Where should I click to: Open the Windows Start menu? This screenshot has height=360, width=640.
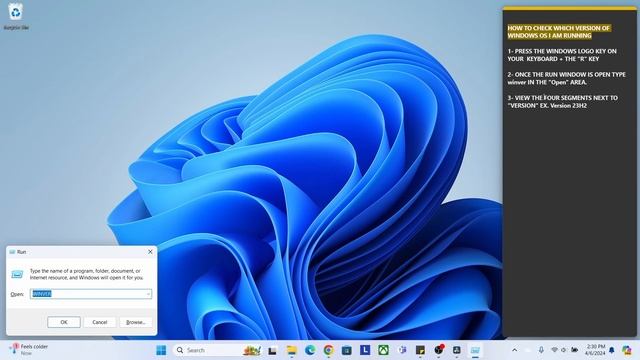pos(161,350)
